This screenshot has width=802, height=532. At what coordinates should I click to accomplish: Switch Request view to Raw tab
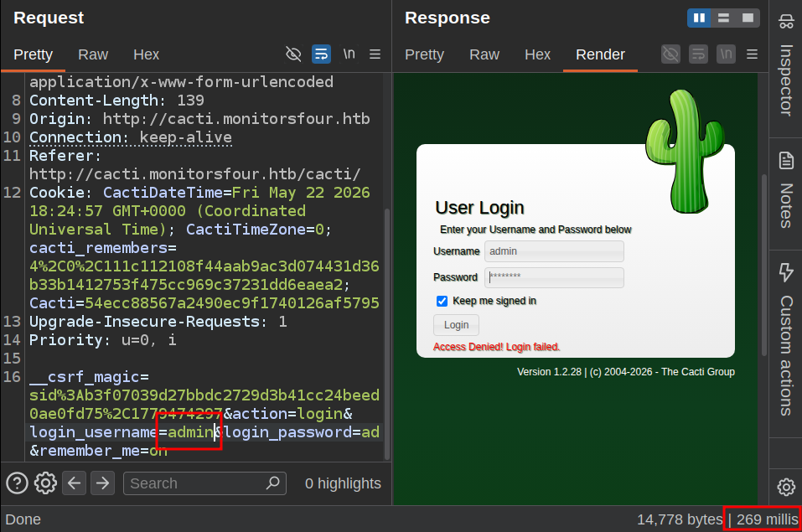(x=93, y=54)
